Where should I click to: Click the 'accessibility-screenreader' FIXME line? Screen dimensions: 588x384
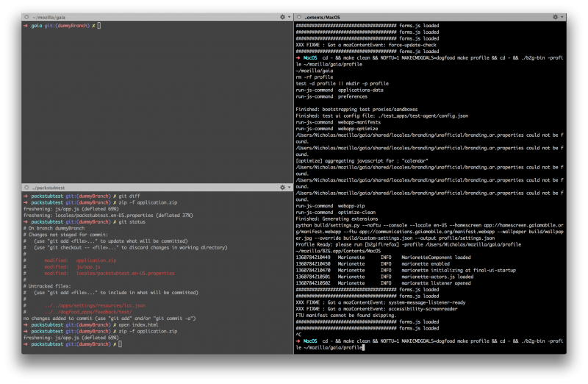(x=376, y=308)
